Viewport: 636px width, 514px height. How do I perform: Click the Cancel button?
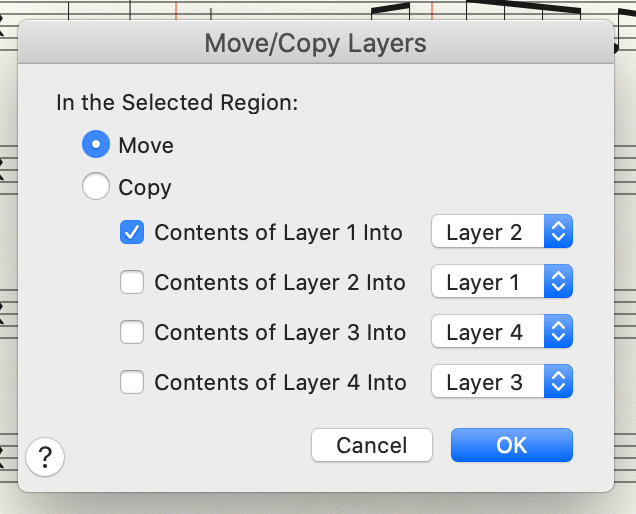pyautogui.click(x=372, y=445)
